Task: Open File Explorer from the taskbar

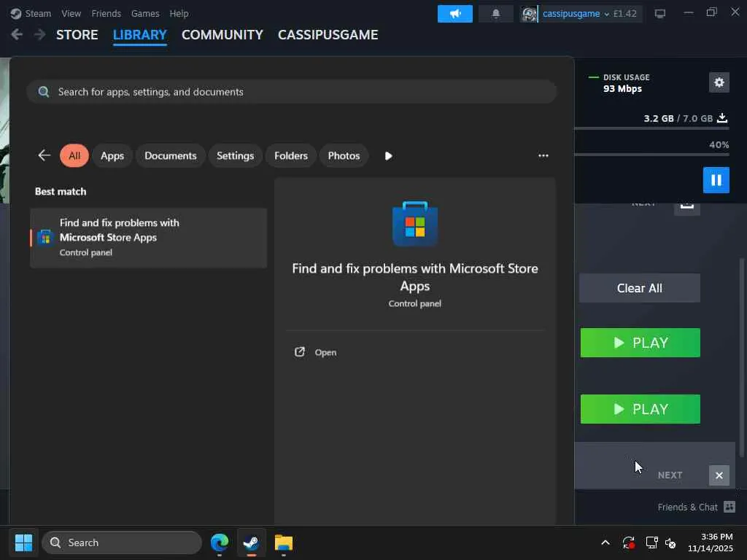Action: [x=284, y=542]
